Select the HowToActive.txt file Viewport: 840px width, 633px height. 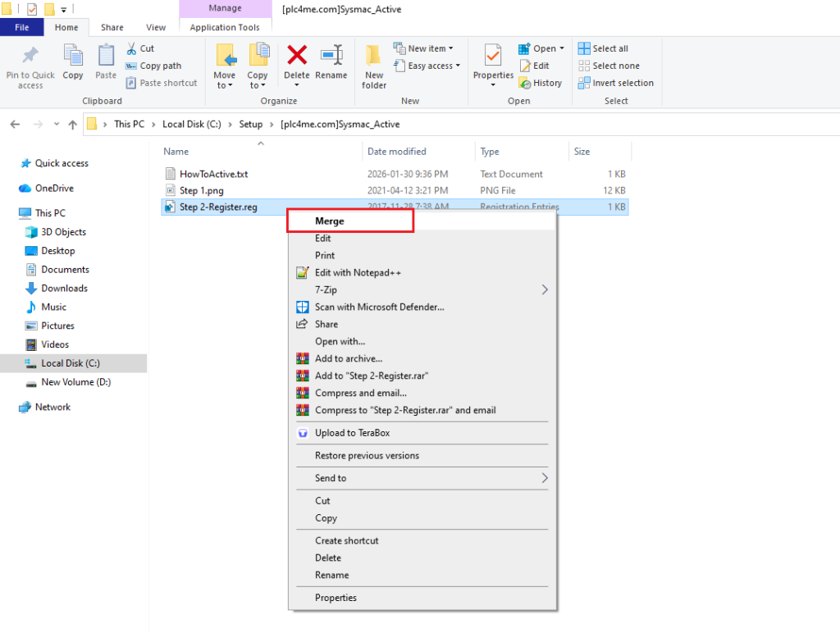(213, 174)
